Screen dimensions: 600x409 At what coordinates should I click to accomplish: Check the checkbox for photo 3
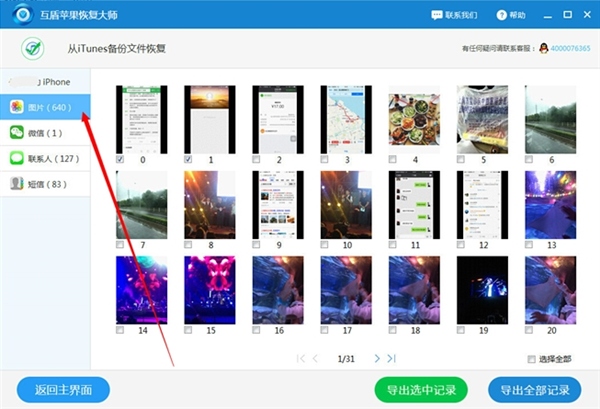(324, 159)
